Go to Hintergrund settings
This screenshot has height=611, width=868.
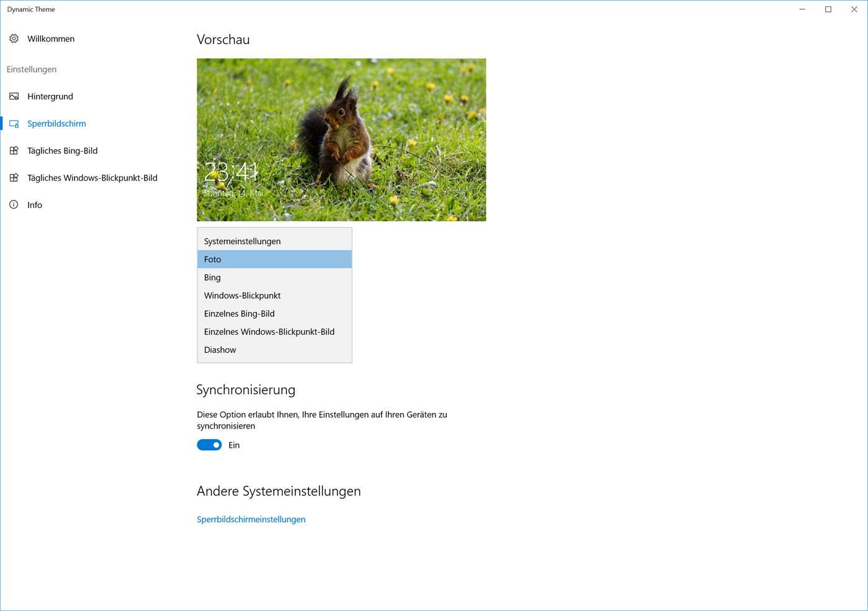pos(50,96)
